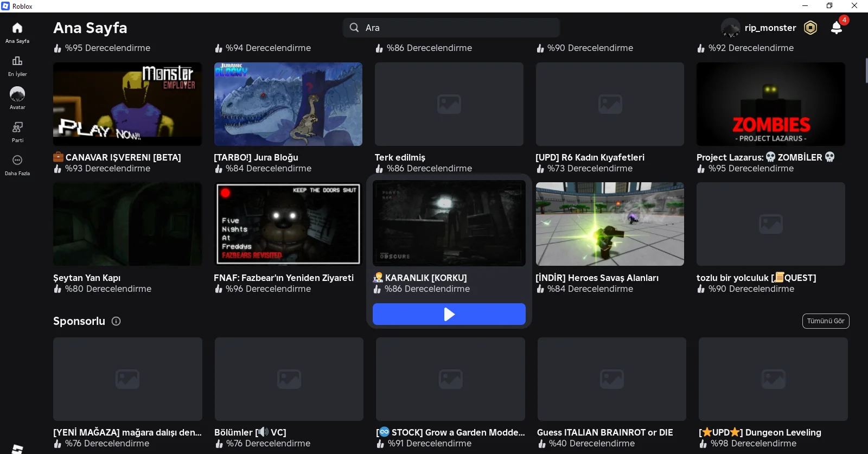Image resolution: width=868 pixels, height=454 pixels.
Task: Minimize the Roblox window
Action: click(x=805, y=6)
